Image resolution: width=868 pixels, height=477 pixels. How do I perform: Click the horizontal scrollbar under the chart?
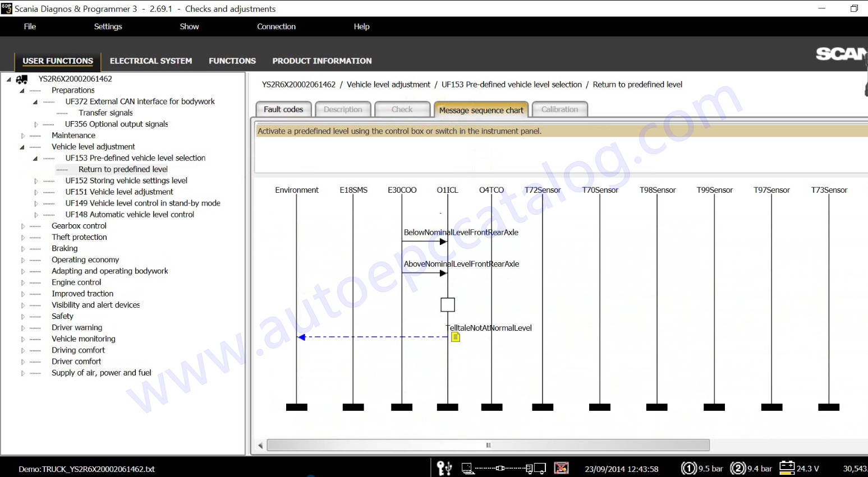[488, 445]
